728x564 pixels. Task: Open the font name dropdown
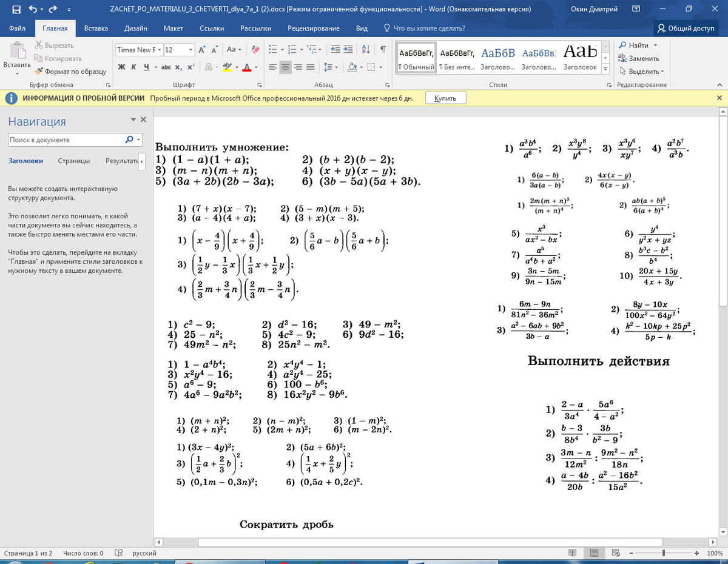coord(160,50)
